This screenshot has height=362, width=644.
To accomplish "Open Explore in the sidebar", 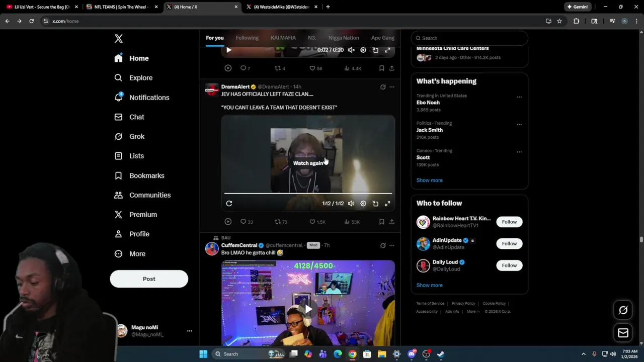I will pyautogui.click(x=133, y=78).
